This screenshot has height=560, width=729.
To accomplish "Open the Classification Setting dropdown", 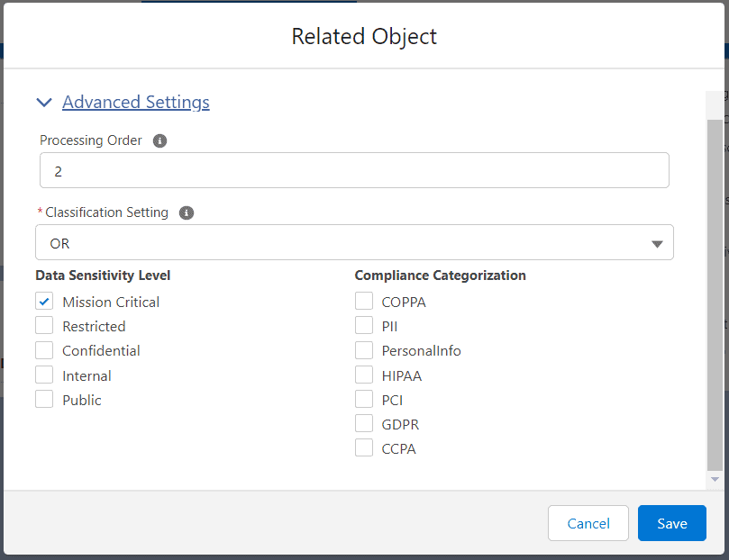I will (x=354, y=243).
